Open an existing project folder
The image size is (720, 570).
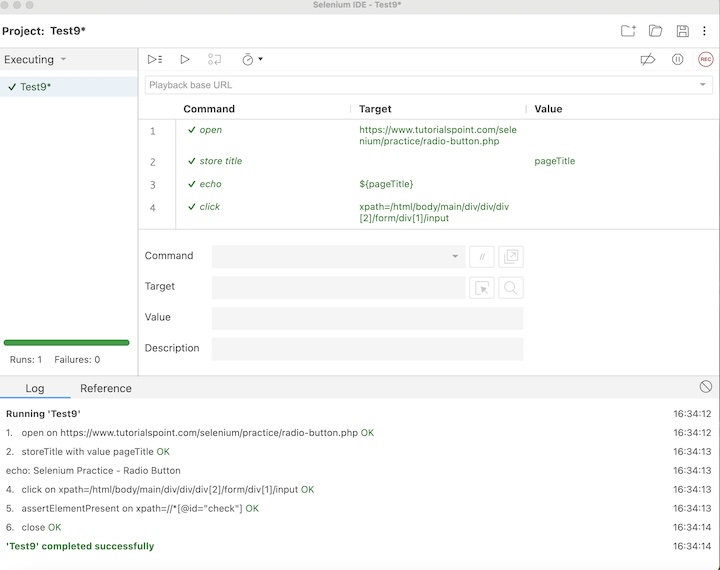point(656,31)
